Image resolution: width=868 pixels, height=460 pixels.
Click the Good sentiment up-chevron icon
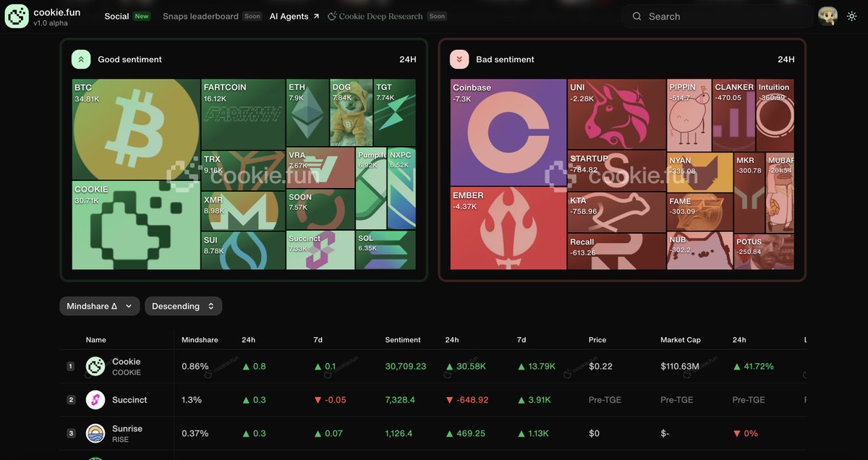coord(81,59)
